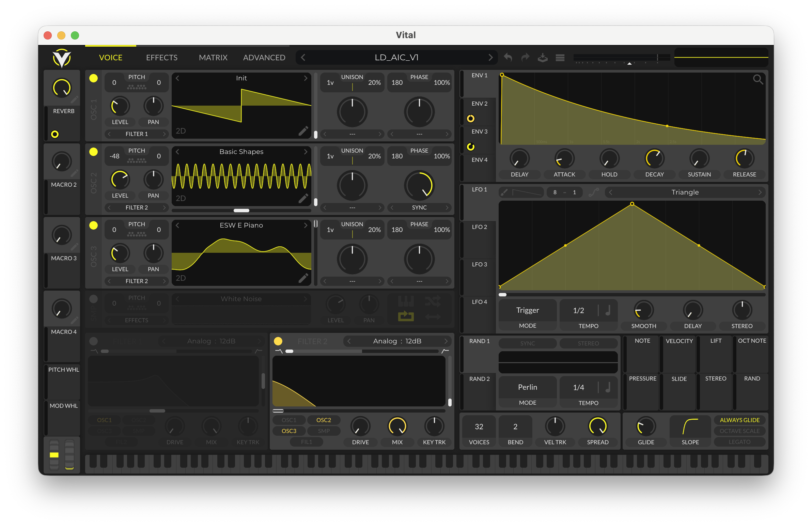The width and height of the screenshot is (812, 526).
Task: Click the undo arrow icon
Action: tap(508, 57)
